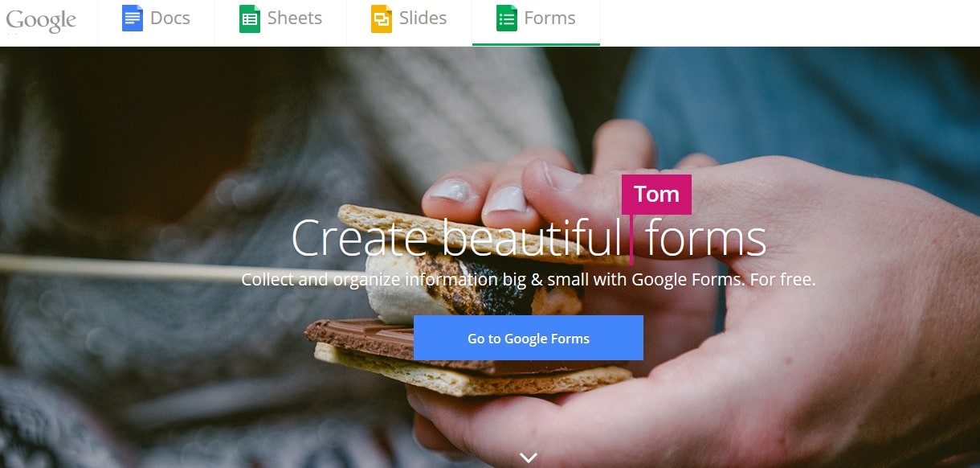Click the yellow Slides presentation icon
This screenshot has height=468, width=980.
click(381, 18)
